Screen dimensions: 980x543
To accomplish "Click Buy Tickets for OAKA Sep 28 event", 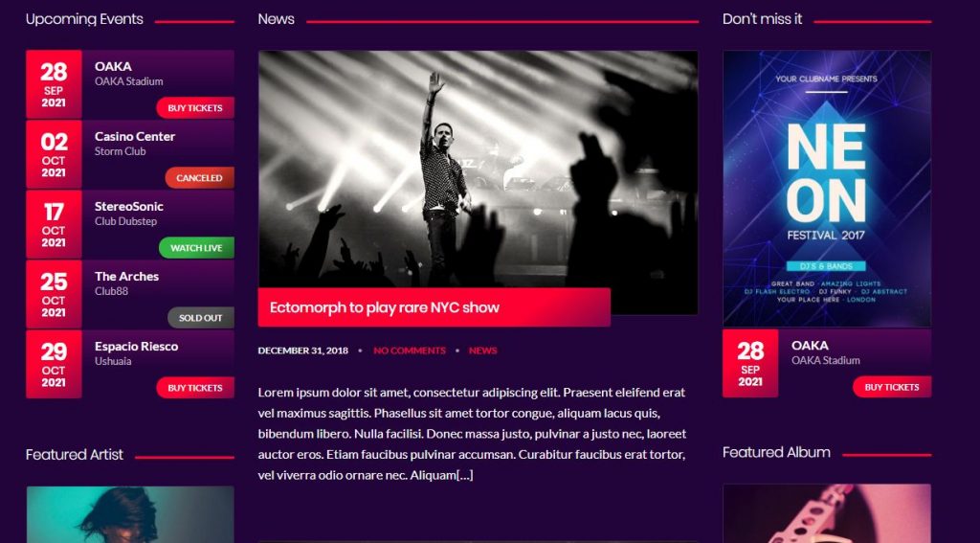I will [x=195, y=107].
